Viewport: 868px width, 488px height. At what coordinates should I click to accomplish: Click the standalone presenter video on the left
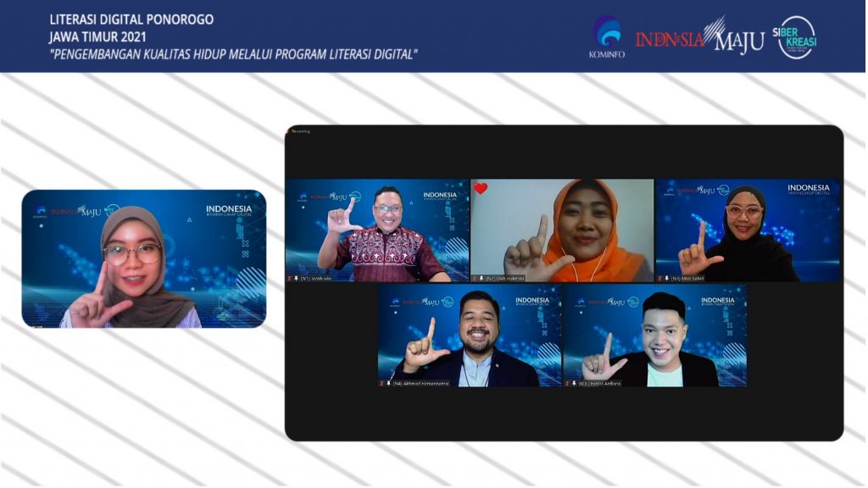pos(144,258)
